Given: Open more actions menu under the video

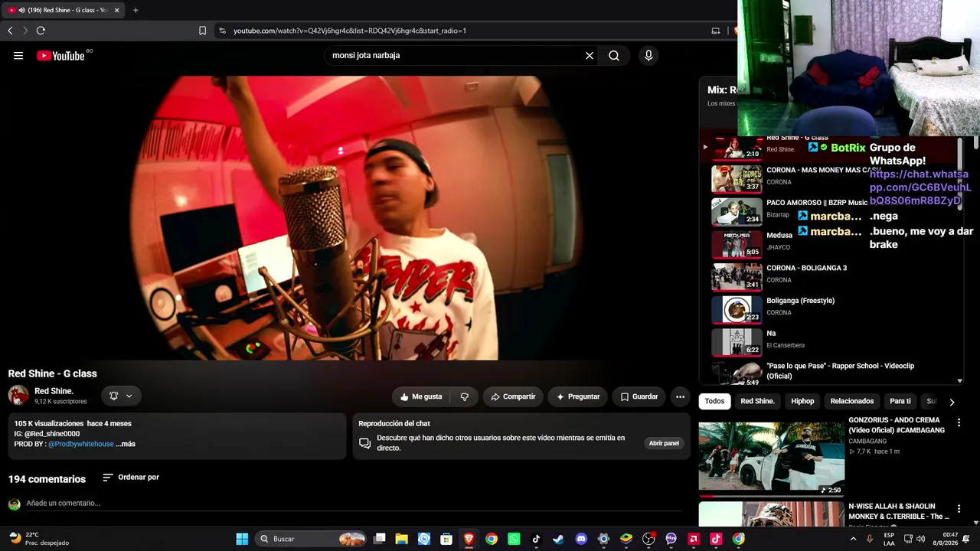Looking at the screenshot, I should click(680, 396).
